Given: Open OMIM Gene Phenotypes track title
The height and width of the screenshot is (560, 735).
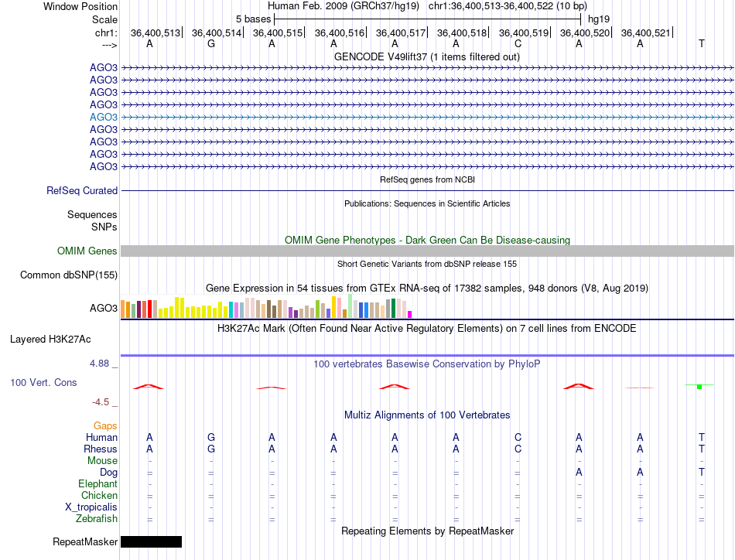Looking at the screenshot, I should [427, 240].
